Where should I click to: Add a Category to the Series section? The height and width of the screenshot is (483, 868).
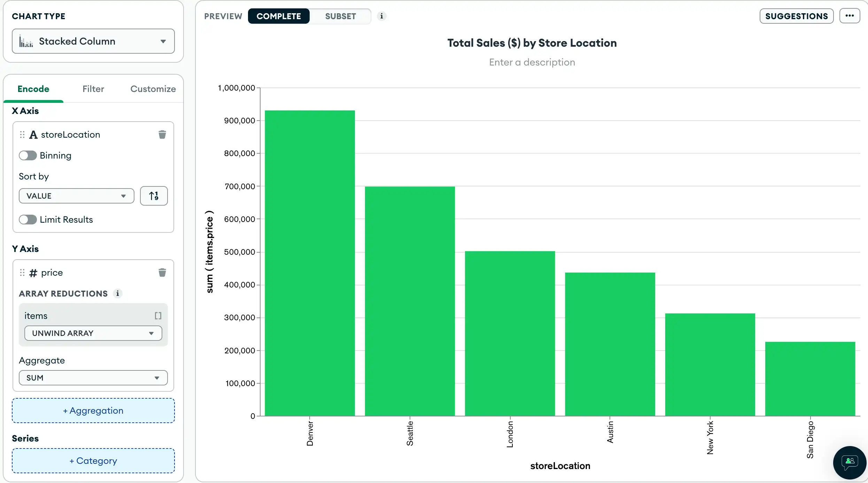click(x=93, y=461)
